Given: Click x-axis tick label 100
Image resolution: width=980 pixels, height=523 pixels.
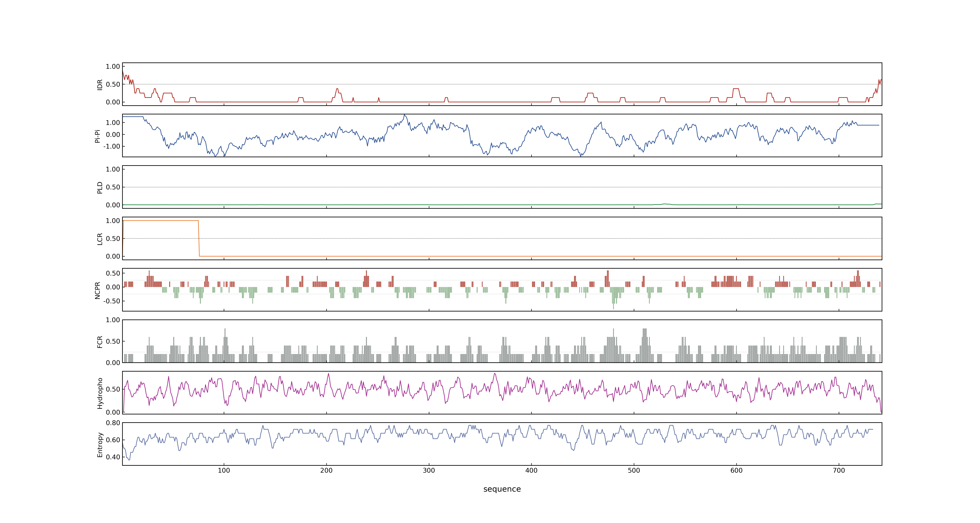Looking at the screenshot, I should tap(224, 470).
